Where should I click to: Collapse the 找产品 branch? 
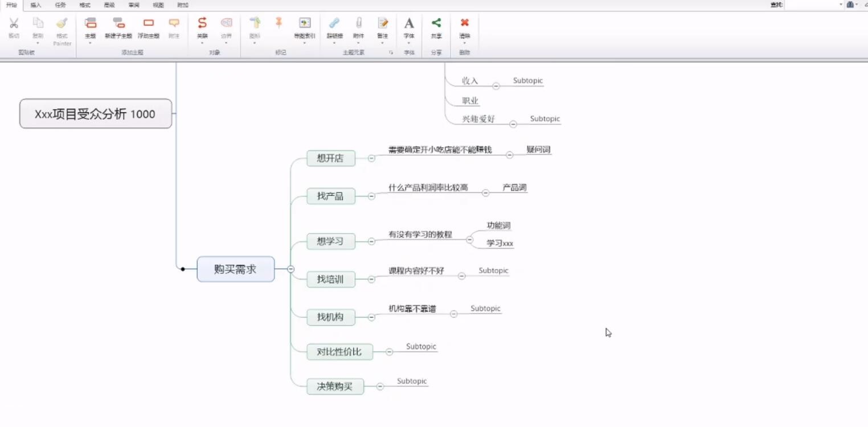pos(371,196)
